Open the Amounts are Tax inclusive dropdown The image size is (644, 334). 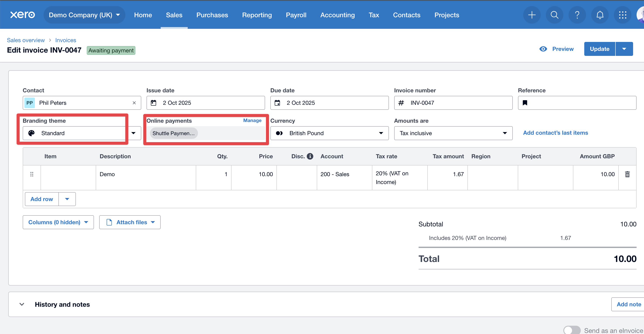pos(453,133)
